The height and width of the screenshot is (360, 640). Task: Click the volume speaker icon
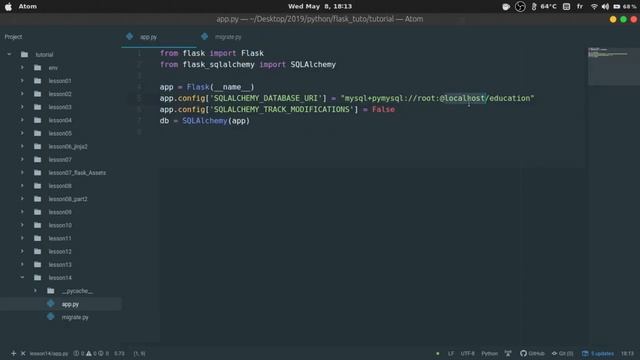[x=605, y=7]
